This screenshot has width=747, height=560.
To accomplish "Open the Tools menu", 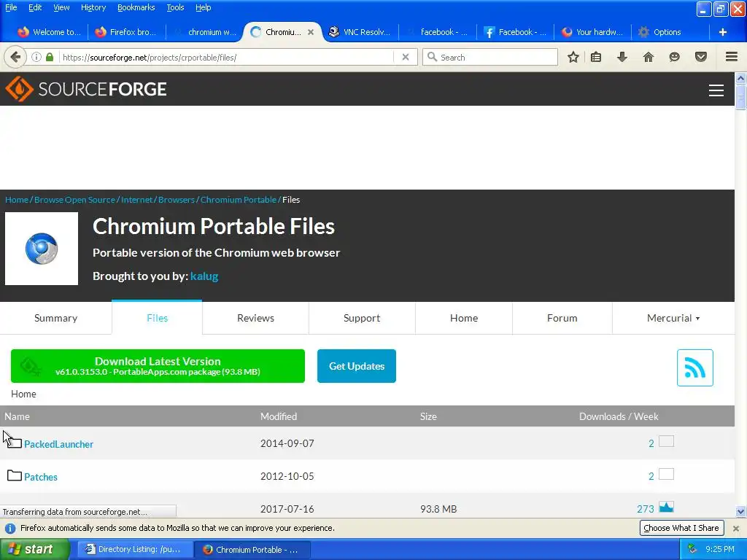I will [x=175, y=7].
